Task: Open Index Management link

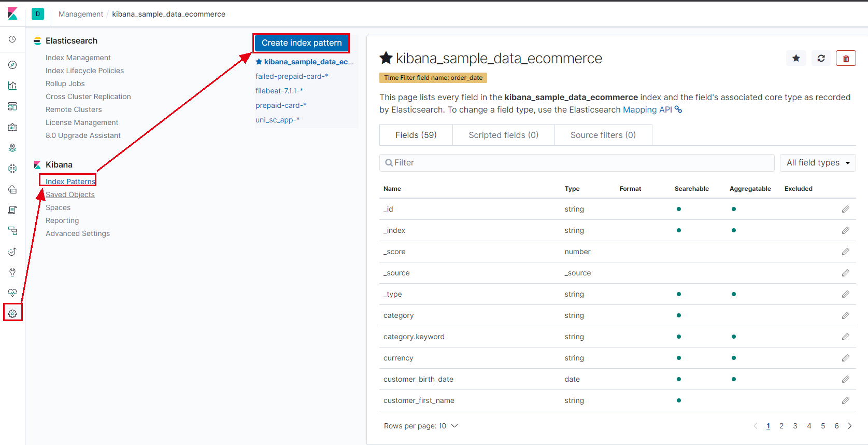Action: pyautogui.click(x=78, y=58)
